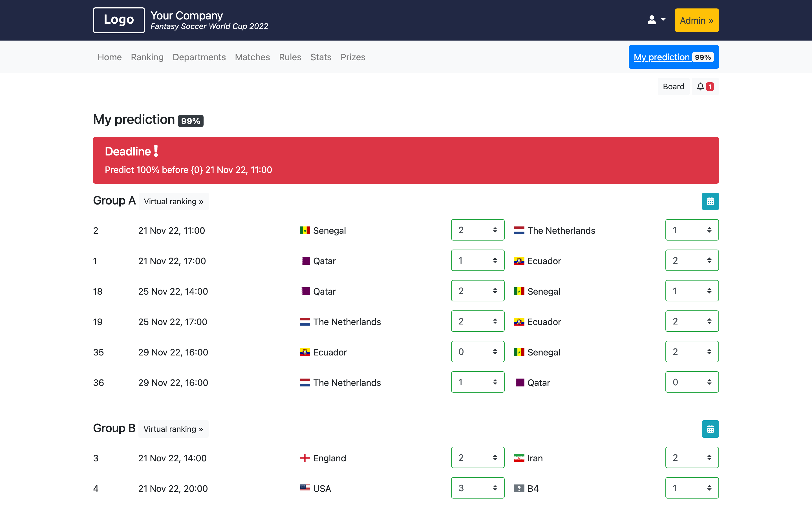Click the calendar icon for Group B
The width and height of the screenshot is (812, 507).
point(710,429)
